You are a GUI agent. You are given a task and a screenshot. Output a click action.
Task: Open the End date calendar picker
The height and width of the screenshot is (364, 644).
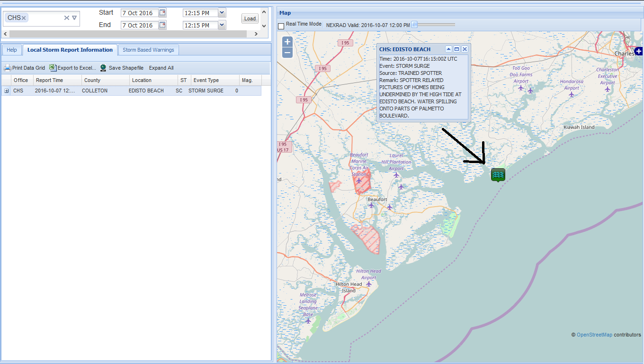tap(162, 25)
